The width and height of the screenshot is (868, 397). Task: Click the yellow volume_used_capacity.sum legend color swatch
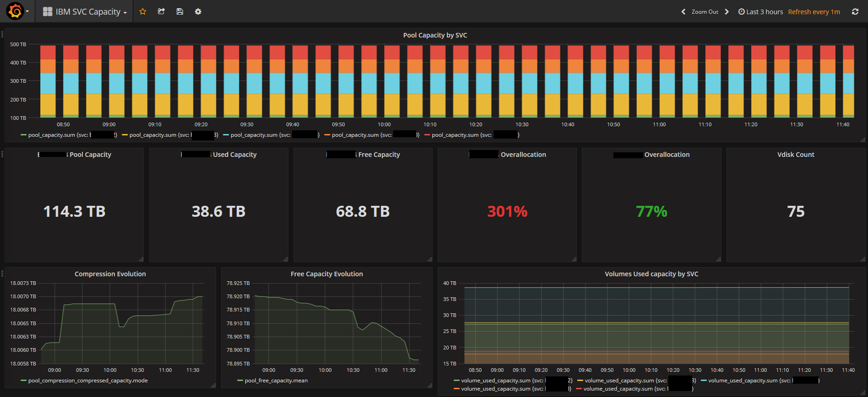pyautogui.click(x=580, y=381)
